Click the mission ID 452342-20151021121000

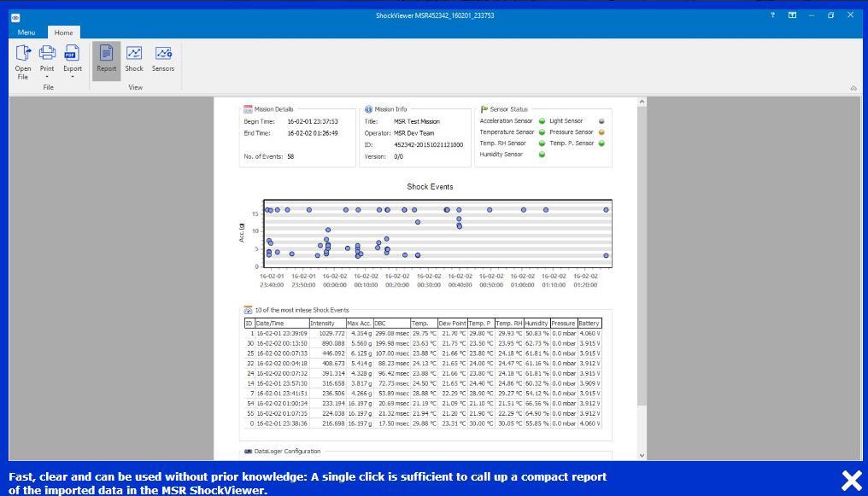[x=429, y=145]
